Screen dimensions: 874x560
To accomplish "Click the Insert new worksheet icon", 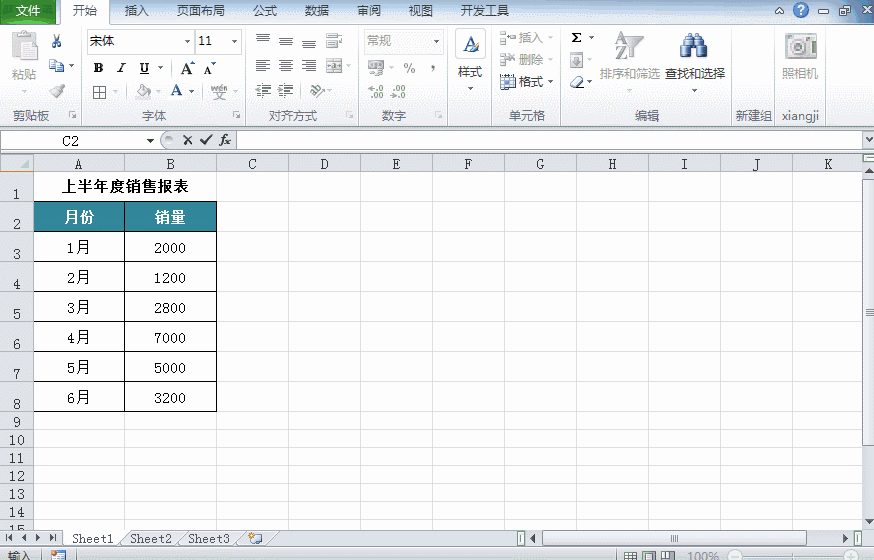I will click(255, 538).
